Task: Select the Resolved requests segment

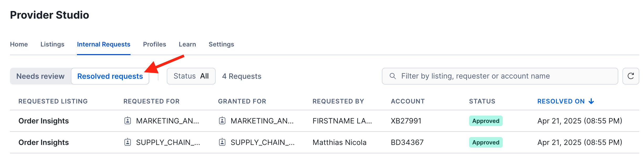Action: [110, 76]
